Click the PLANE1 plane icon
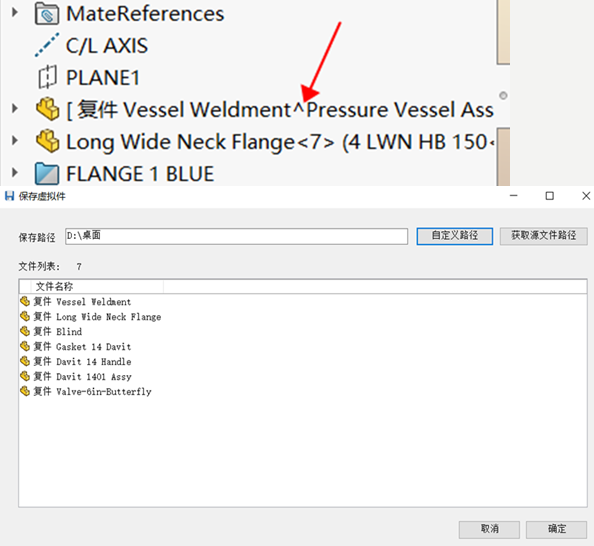The image size is (594, 546). click(x=47, y=77)
